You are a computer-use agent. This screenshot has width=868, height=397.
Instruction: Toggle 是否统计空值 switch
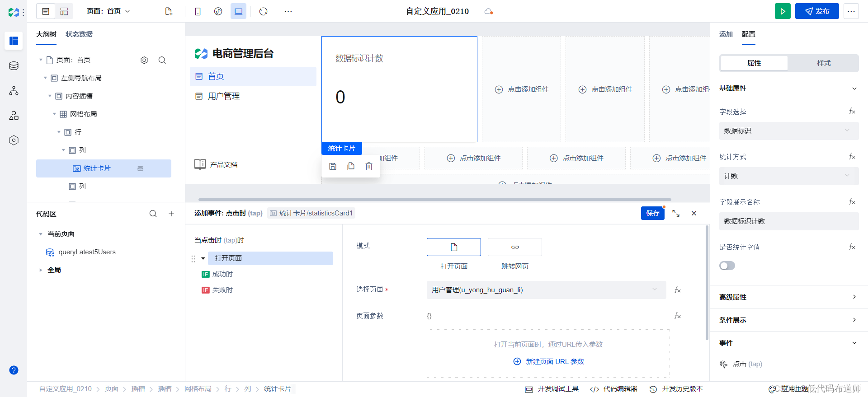click(727, 266)
